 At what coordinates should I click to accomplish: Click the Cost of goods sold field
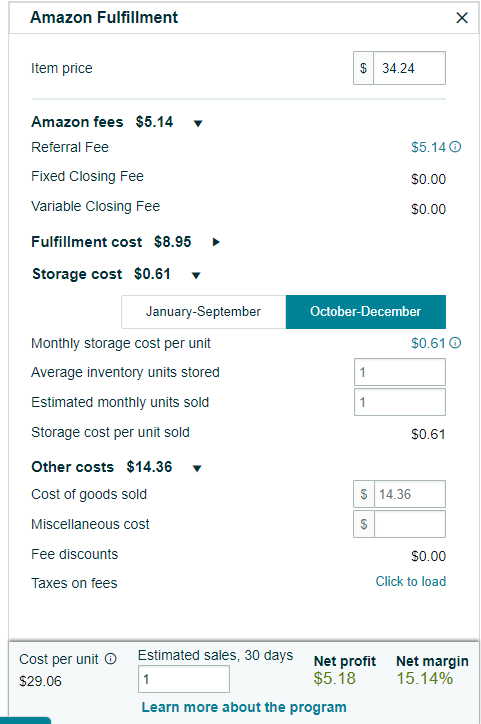(x=410, y=494)
